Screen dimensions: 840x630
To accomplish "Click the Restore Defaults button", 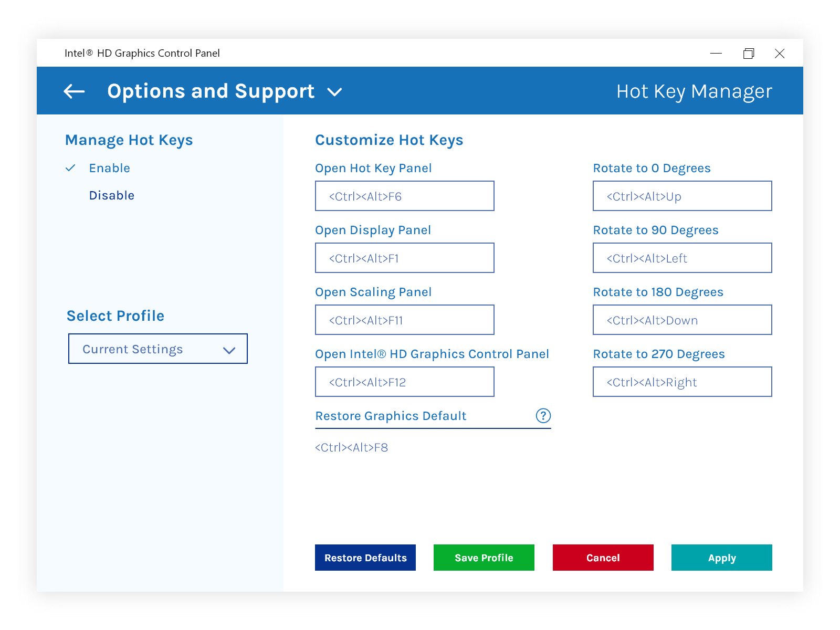I will click(365, 558).
